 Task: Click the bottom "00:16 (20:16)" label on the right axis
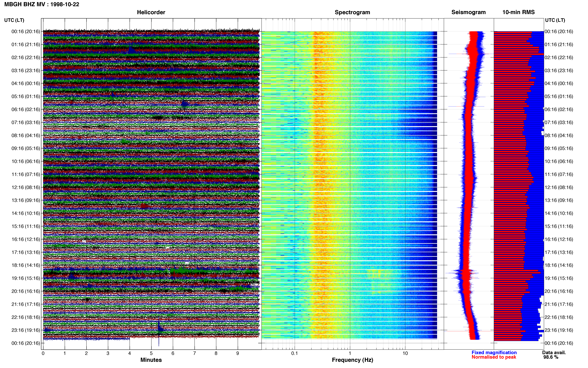[559, 343]
